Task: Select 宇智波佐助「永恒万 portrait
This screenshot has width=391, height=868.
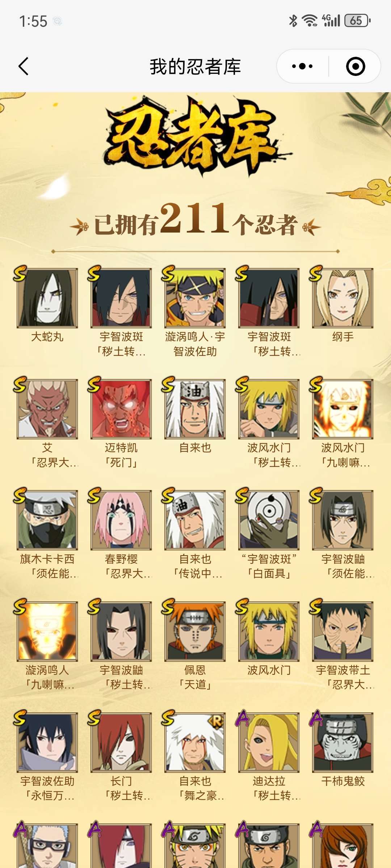Action: pos(47,742)
